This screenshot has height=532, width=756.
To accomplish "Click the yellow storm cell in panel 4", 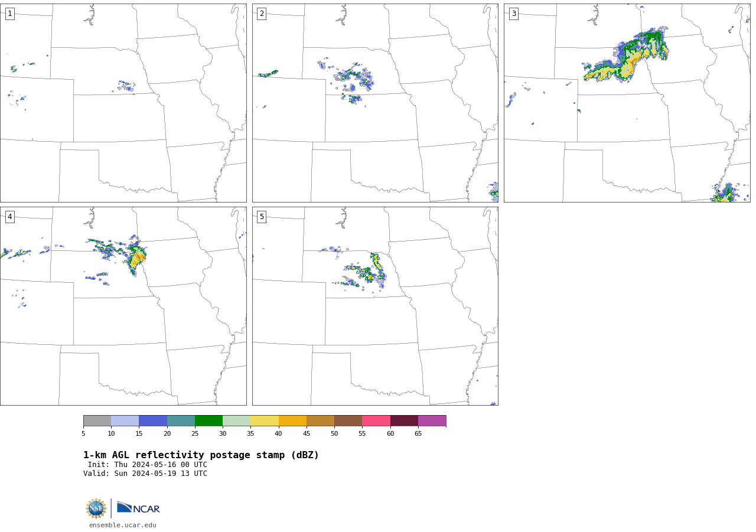I will coord(137,259).
